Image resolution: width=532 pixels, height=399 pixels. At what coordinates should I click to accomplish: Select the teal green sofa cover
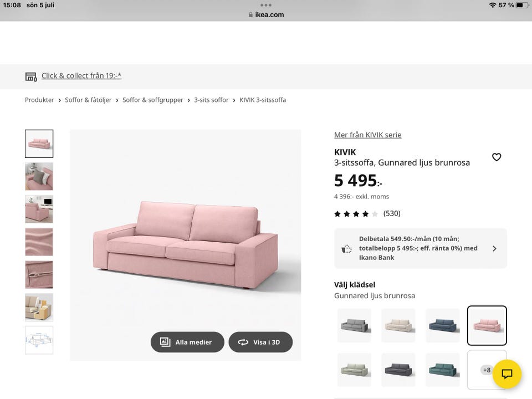(x=442, y=370)
